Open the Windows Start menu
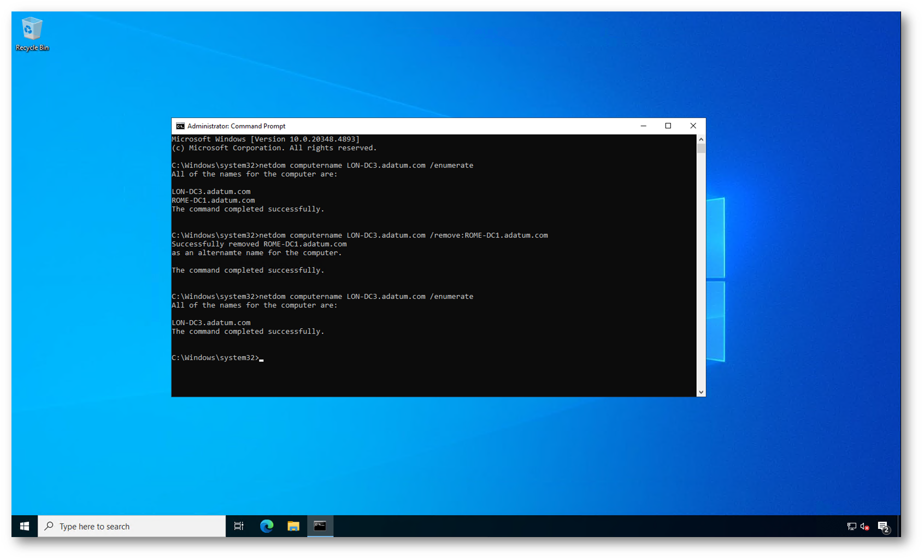924x560 pixels. pos(25,526)
